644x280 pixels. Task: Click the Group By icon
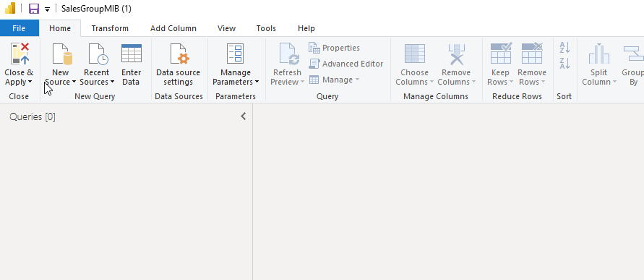pyautogui.click(x=633, y=54)
